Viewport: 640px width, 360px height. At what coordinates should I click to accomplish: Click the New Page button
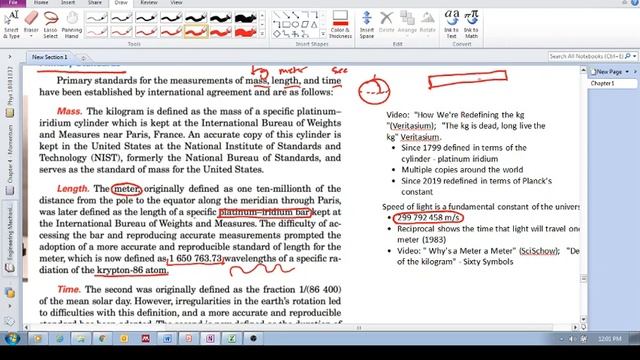[607, 72]
